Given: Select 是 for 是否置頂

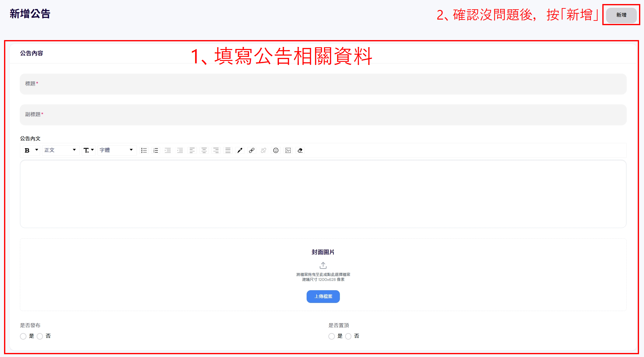Looking at the screenshot, I should (332, 336).
